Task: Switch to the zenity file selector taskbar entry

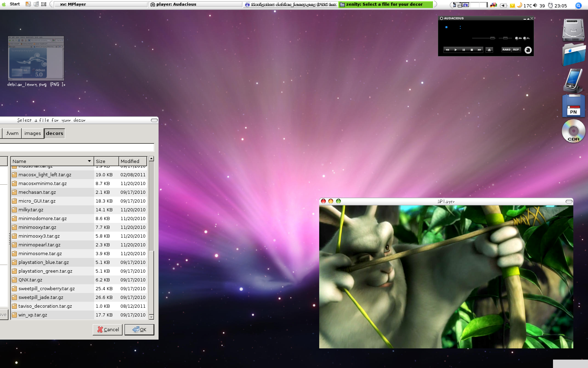Action: click(x=386, y=4)
